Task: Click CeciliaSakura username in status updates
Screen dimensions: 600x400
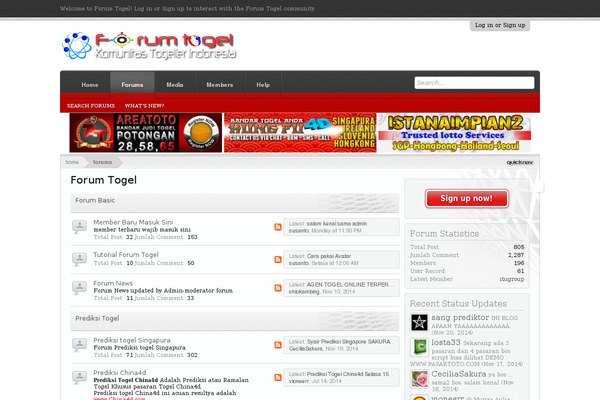Action: (x=459, y=374)
